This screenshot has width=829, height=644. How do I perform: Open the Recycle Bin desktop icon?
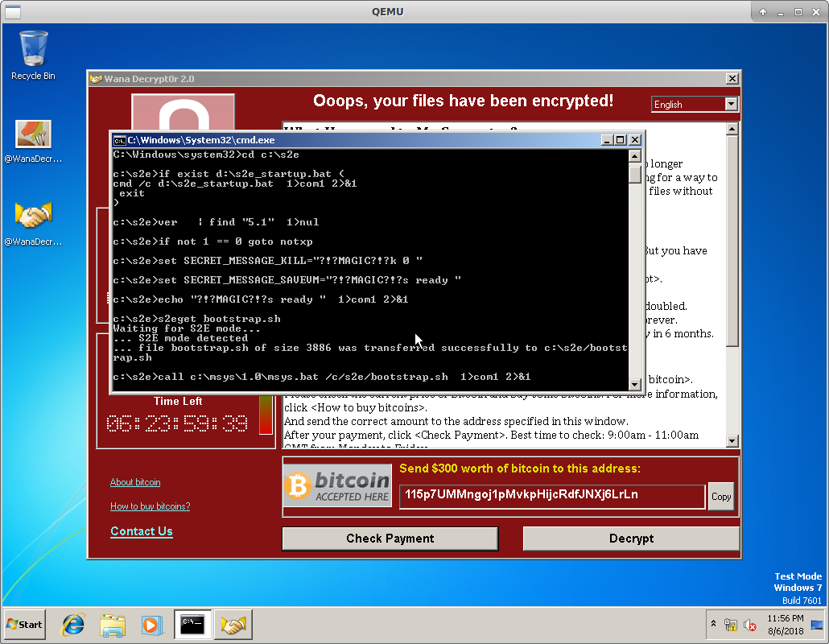pyautogui.click(x=33, y=56)
